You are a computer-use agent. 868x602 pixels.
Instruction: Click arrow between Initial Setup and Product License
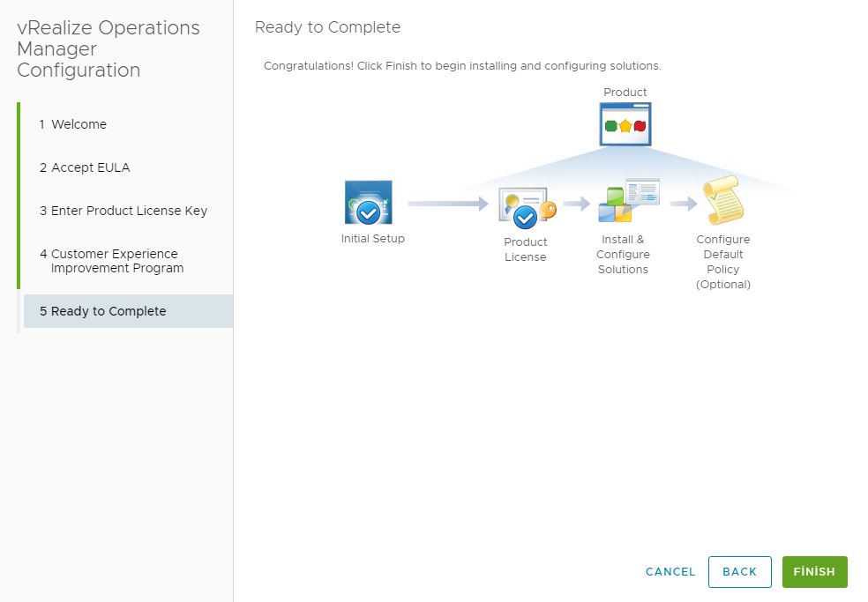coord(448,204)
